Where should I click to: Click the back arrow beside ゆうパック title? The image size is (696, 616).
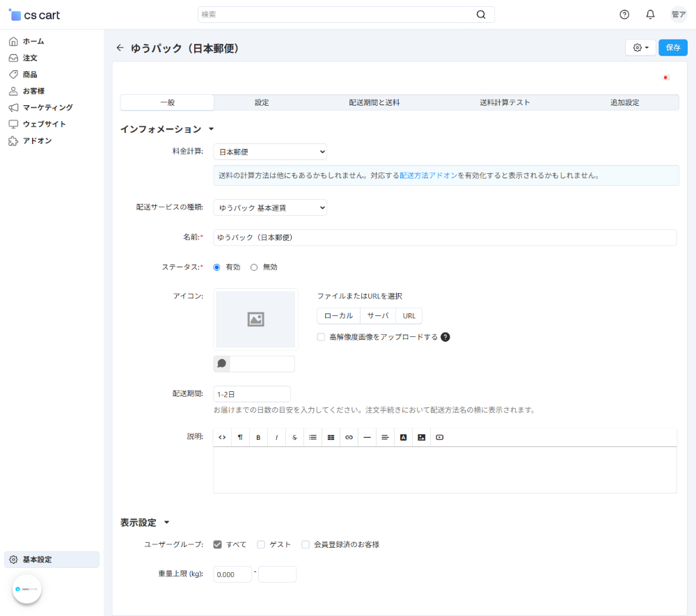[120, 47]
